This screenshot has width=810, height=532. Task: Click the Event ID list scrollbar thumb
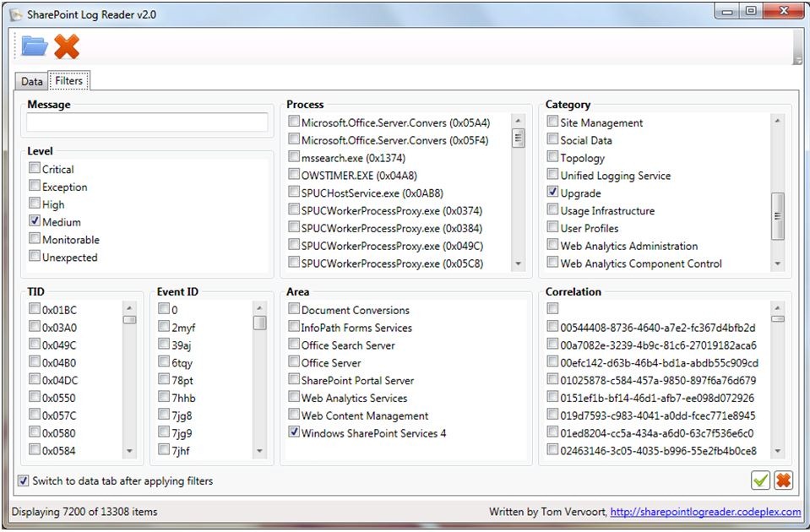tap(260, 323)
